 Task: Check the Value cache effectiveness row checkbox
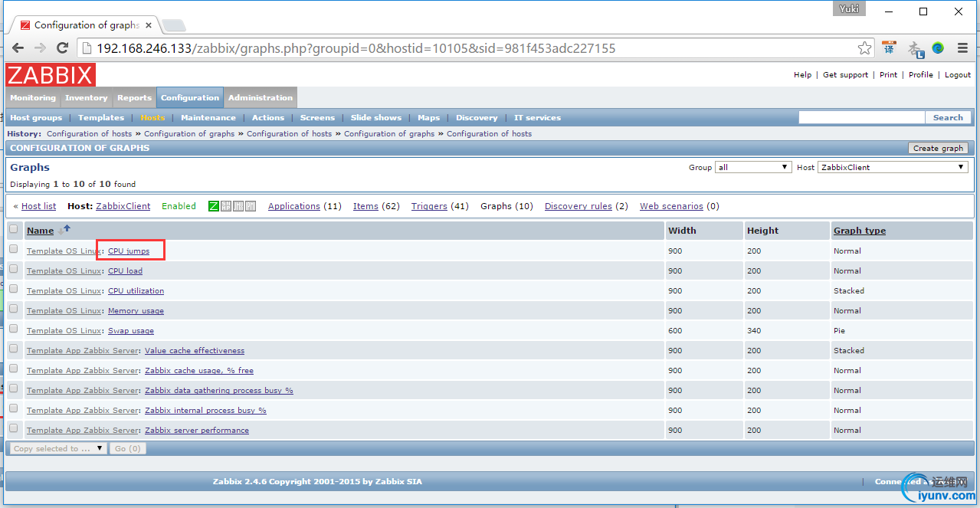pyautogui.click(x=13, y=349)
